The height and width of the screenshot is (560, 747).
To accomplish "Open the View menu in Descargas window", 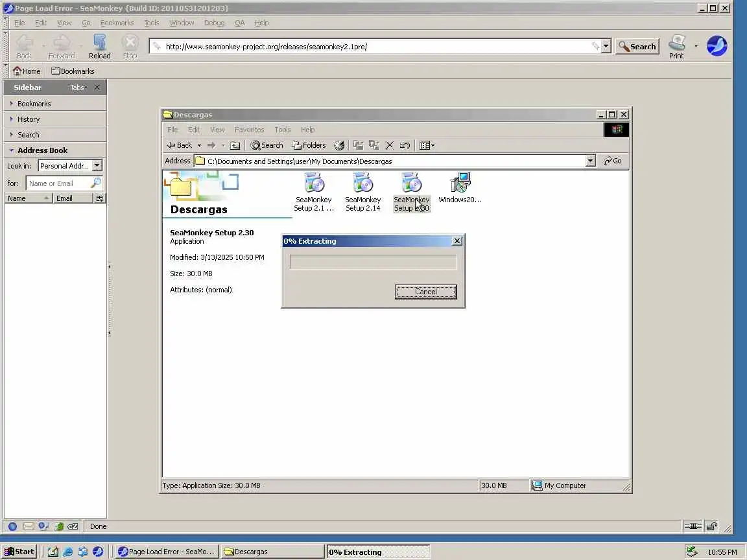I will pos(217,130).
